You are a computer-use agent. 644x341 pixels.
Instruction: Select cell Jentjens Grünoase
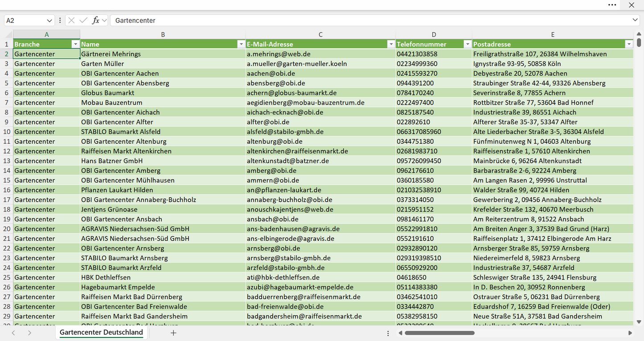click(163, 209)
